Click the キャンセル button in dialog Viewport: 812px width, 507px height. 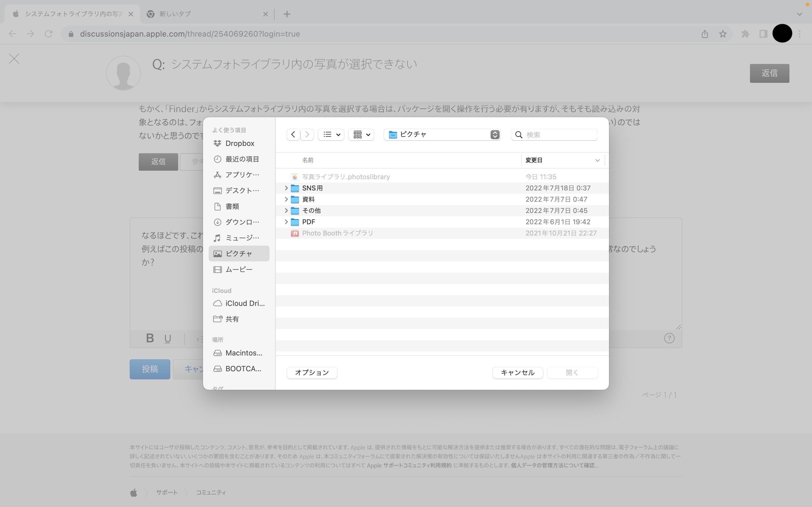tap(517, 373)
